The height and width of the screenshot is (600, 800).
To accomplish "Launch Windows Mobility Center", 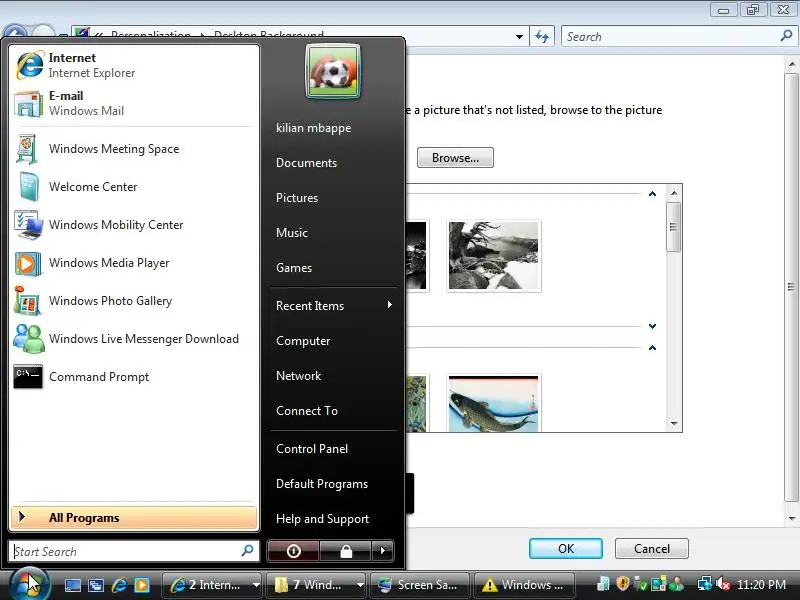I will pos(134,224).
